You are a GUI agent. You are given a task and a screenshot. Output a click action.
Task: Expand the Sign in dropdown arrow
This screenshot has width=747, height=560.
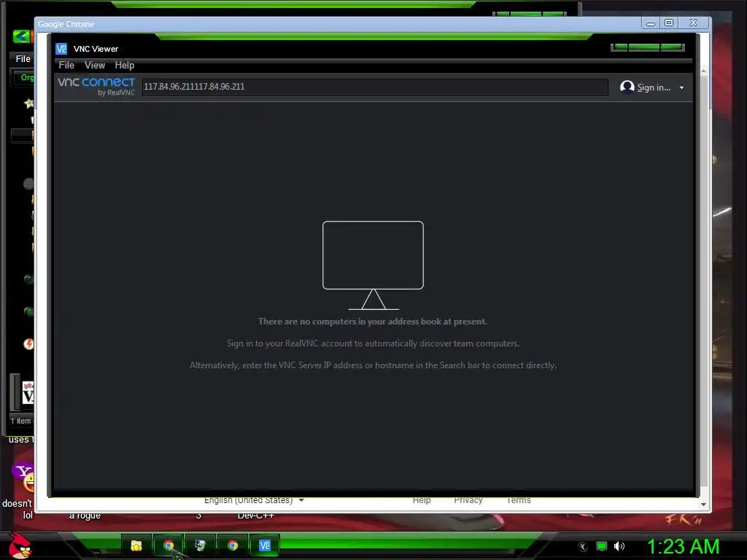682,87
